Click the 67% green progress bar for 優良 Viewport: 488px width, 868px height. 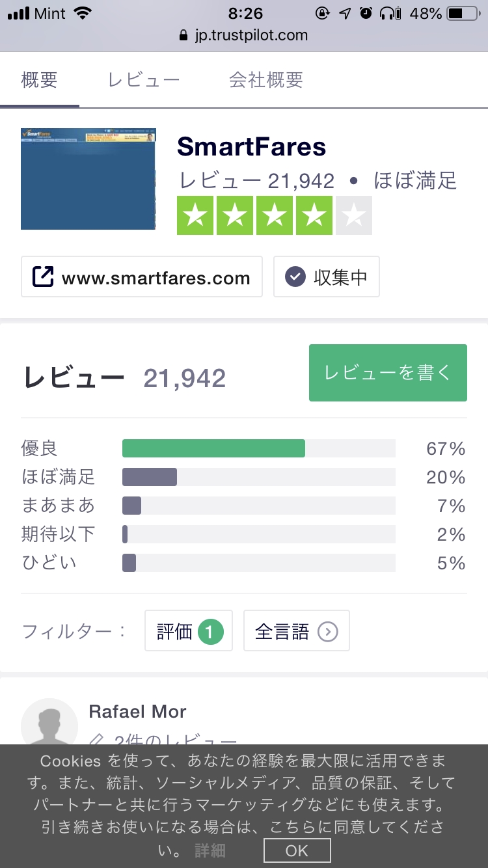tap(213, 448)
